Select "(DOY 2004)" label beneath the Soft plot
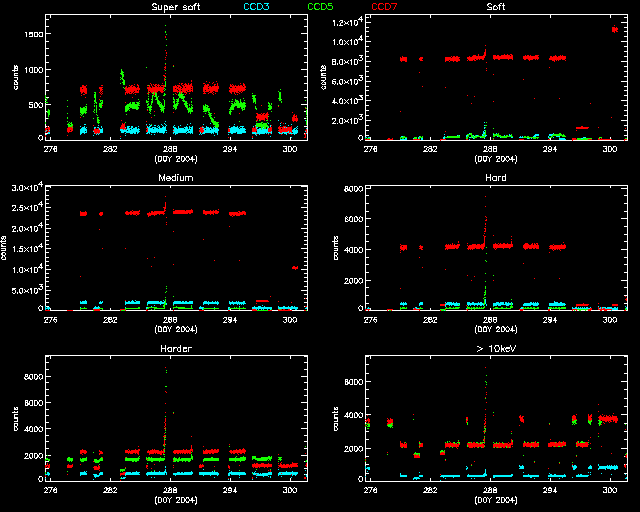The image size is (640, 512). 494,158
